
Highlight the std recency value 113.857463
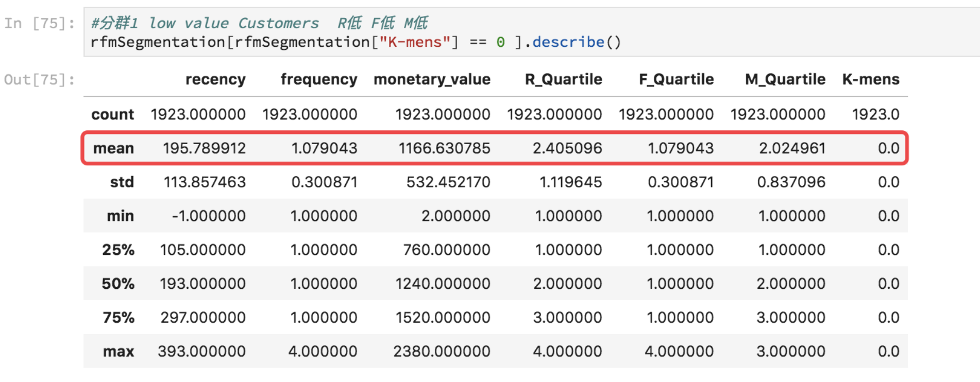[x=205, y=182]
